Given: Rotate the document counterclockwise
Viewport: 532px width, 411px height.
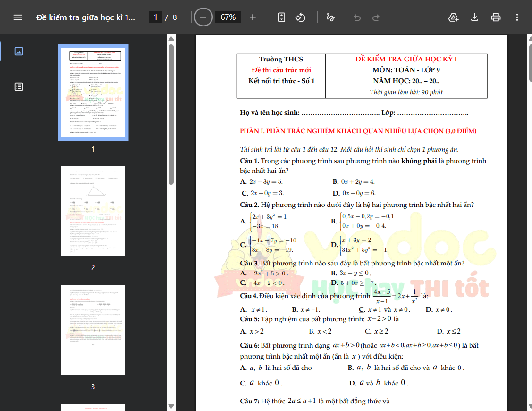Looking at the screenshot, I should [300, 17].
